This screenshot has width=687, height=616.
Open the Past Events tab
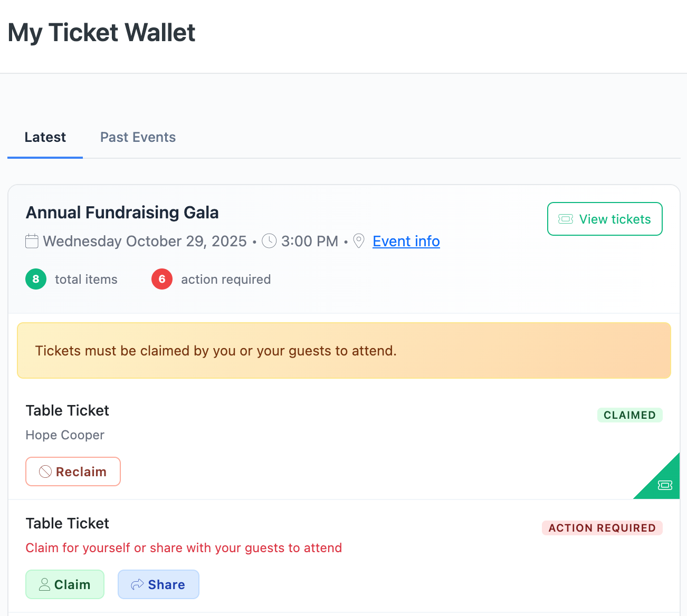[138, 137]
